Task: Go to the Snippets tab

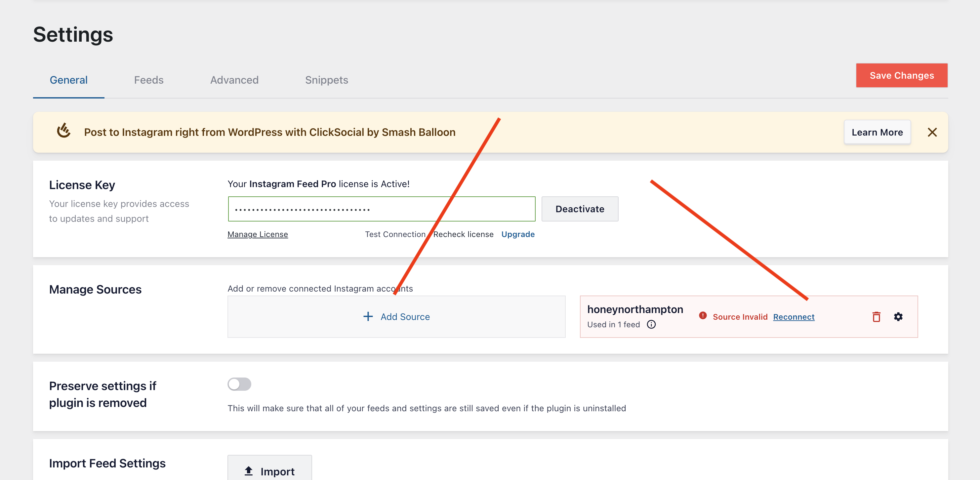Action: tap(326, 80)
